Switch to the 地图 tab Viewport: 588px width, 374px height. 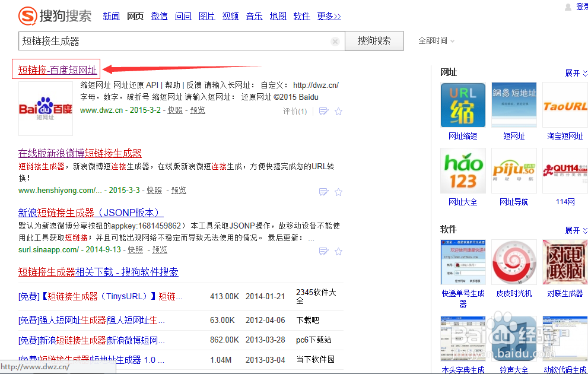pos(278,16)
